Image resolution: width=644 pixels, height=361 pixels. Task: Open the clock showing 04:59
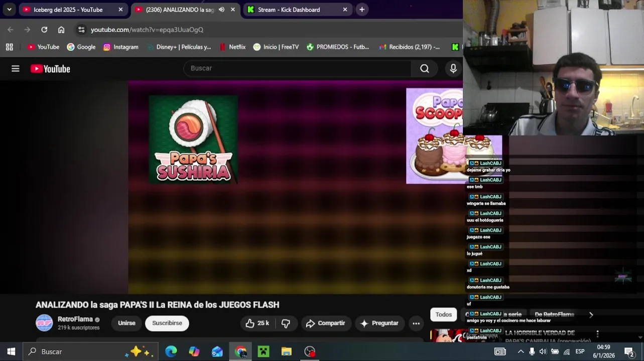point(604,351)
